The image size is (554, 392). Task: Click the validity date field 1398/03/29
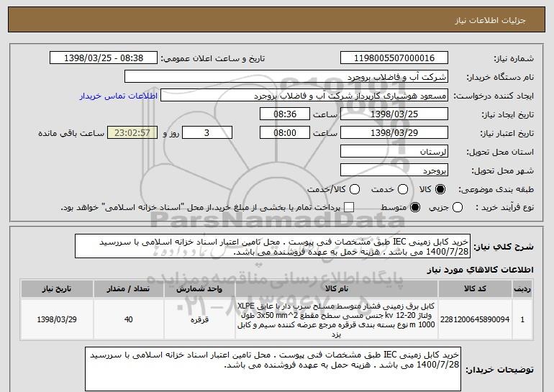[394, 133]
